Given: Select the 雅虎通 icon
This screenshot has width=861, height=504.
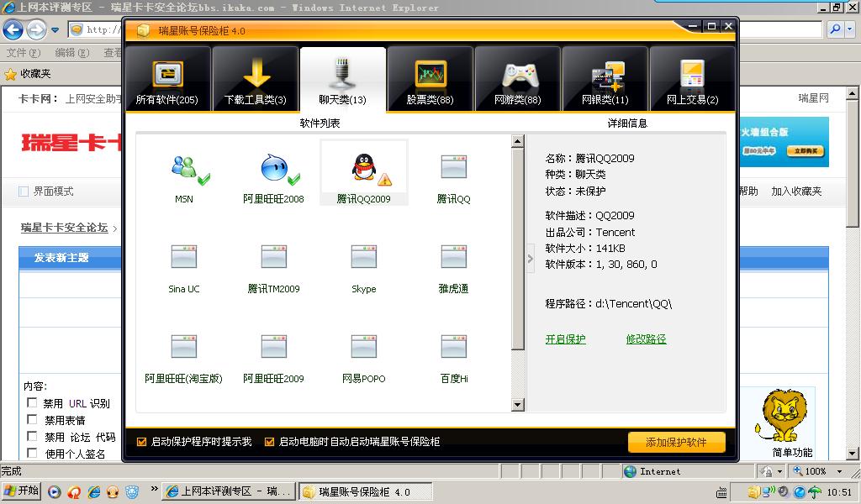Looking at the screenshot, I should pyautogui.click(x=453, y=256).
